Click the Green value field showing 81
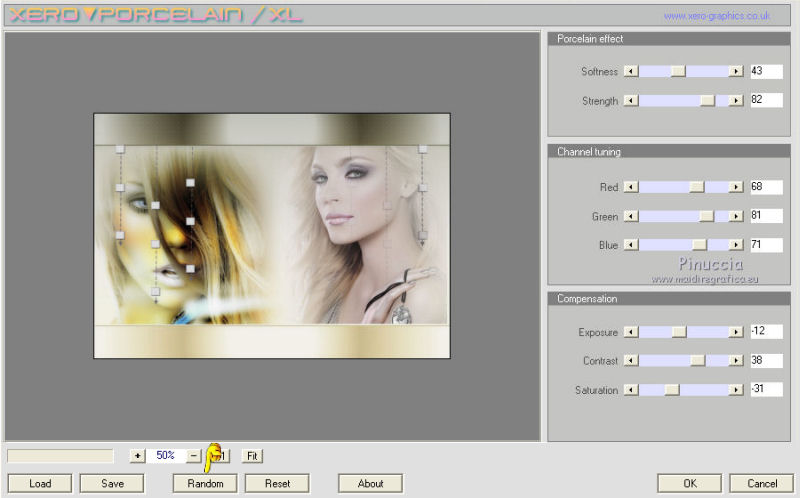 click(x=766, y=216)
